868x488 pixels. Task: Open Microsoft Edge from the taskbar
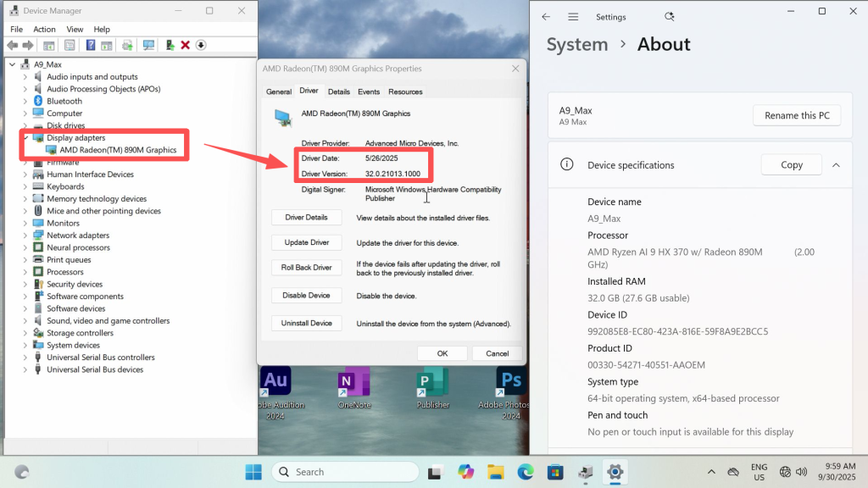pyautogui.click(x=525, y=472)
